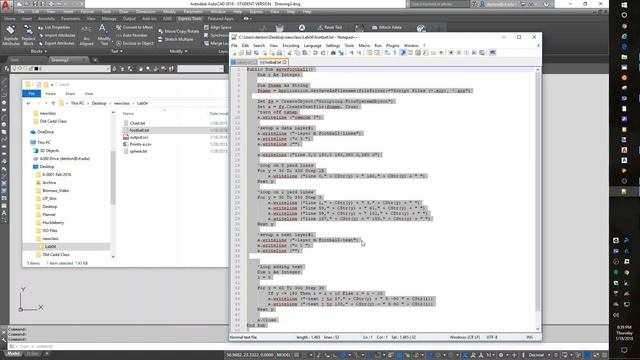Switch to the football.txt tab in Notepad++
640x360 pixels.
click(273, 62)
